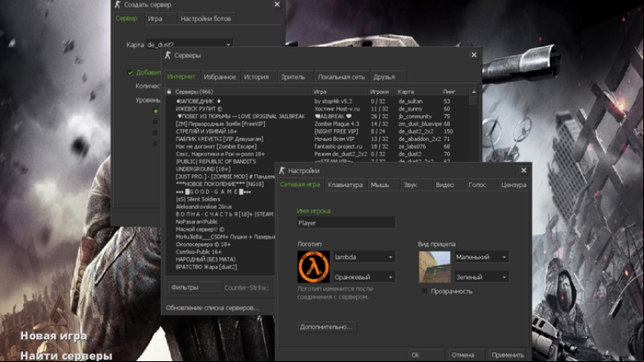
Task: Open the Настройки ботов tab
Action: point(206,19)
